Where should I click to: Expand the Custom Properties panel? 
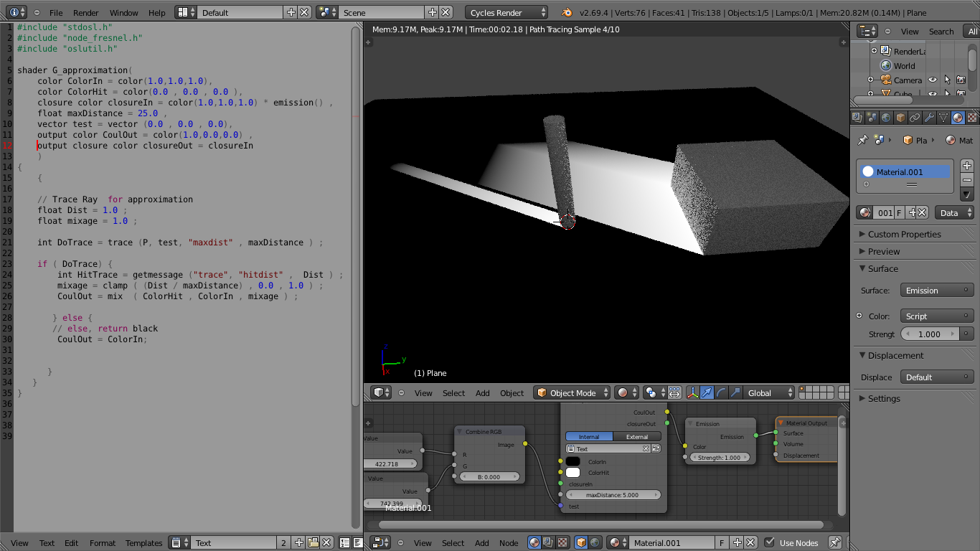904,234
